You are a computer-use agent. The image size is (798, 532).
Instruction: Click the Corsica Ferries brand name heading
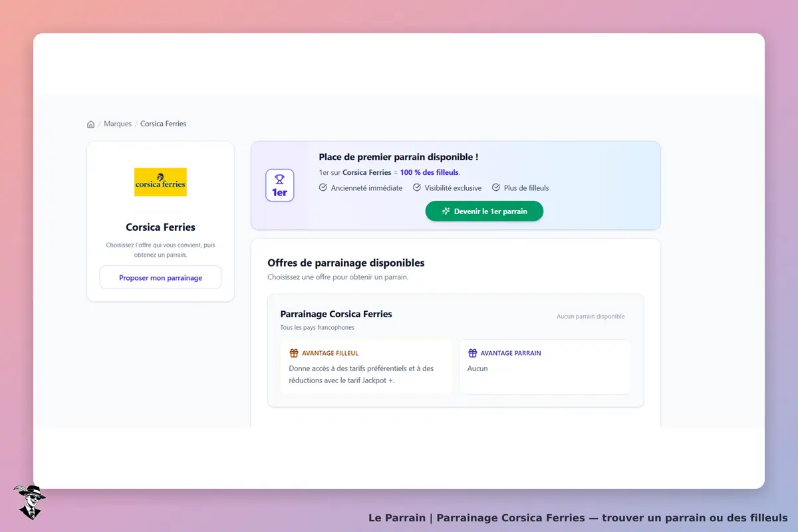tap(160, 227)
